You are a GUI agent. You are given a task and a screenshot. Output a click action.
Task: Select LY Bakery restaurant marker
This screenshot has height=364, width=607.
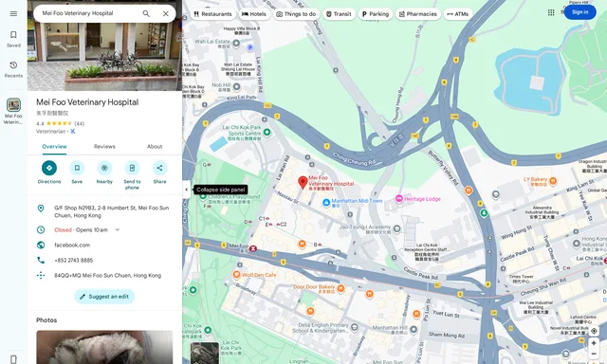pyautogui.click(x=553, y=180)
